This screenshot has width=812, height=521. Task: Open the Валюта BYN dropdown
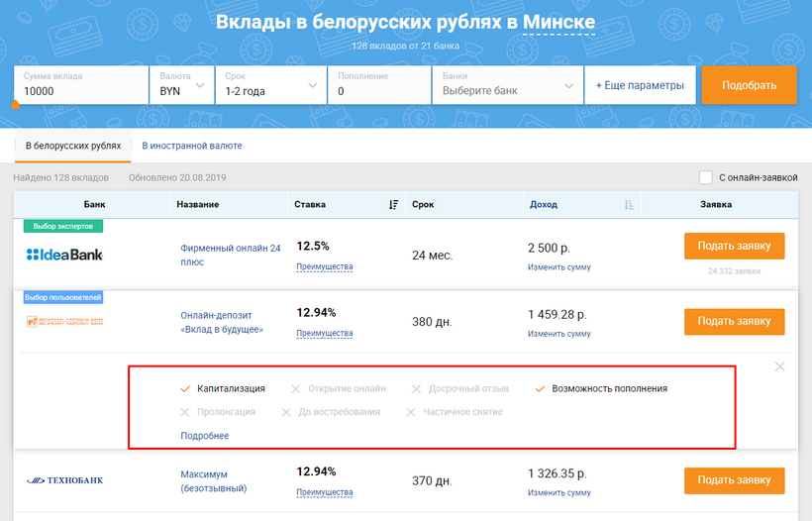click(x=182, y=85)
